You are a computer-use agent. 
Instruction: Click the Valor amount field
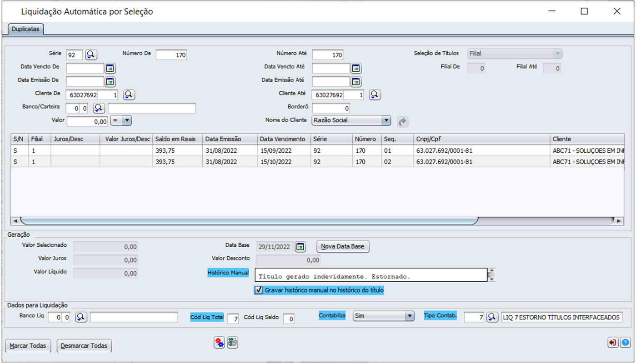tap(87, 121)
